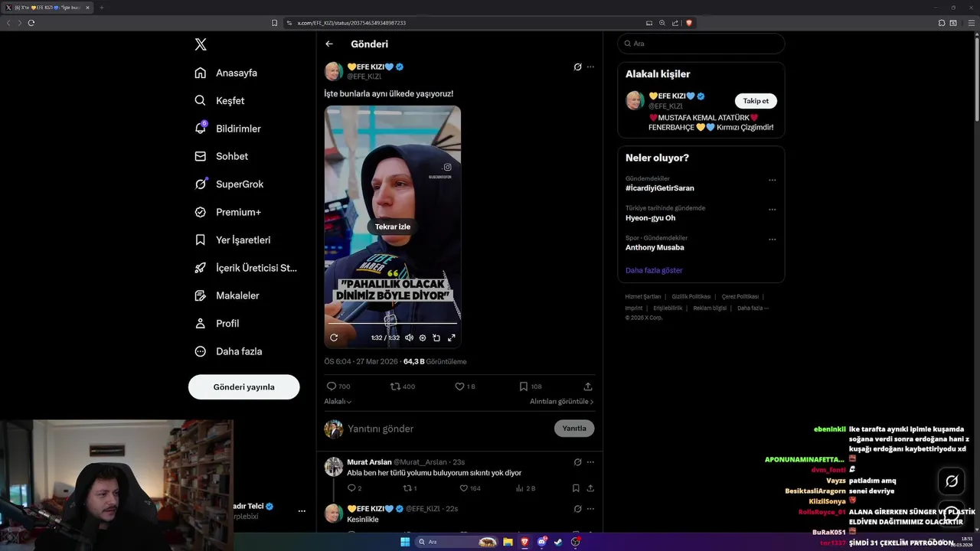Share Murat Arslan's reply

point(590,488)
